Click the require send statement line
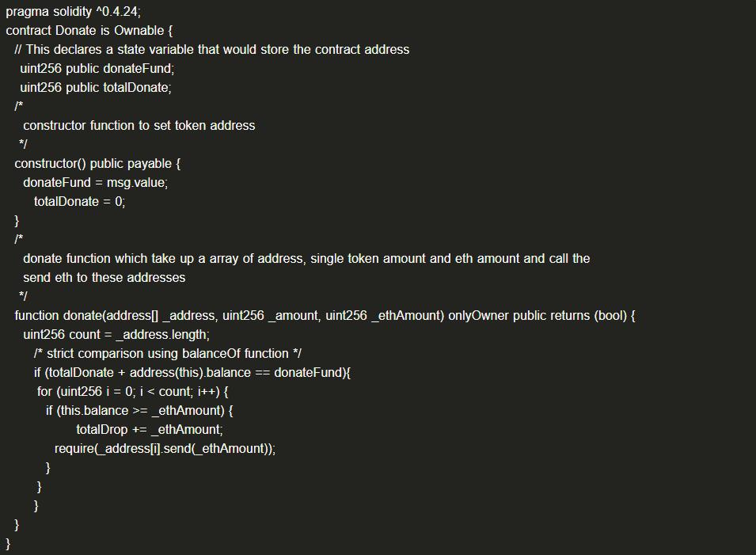Screen dimensions: 756x555 click(165, 449)
